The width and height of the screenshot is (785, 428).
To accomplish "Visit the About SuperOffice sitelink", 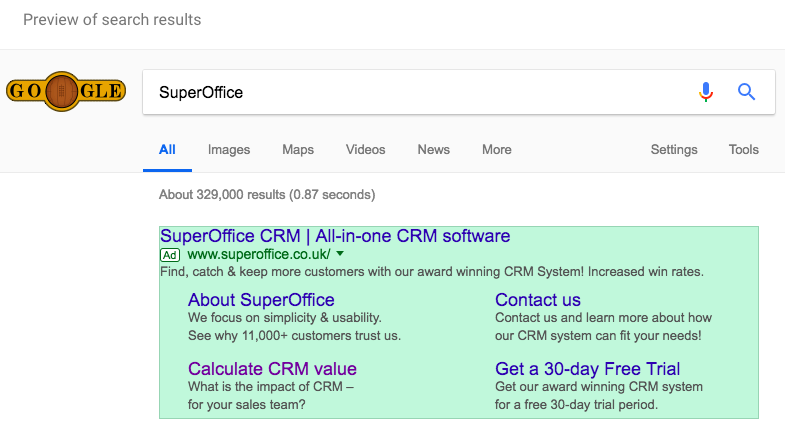I will click(261, 300).
